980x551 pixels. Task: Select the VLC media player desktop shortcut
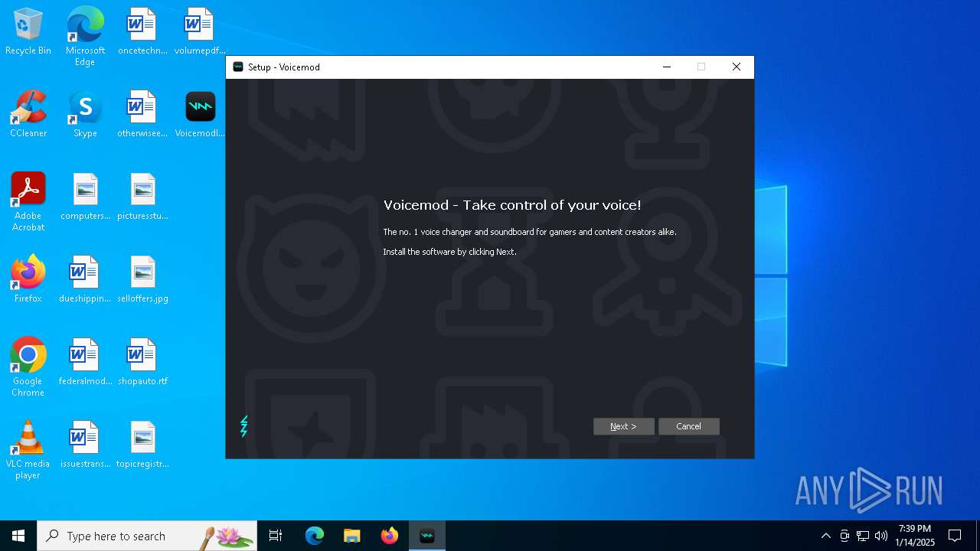[x=28, y=450]
